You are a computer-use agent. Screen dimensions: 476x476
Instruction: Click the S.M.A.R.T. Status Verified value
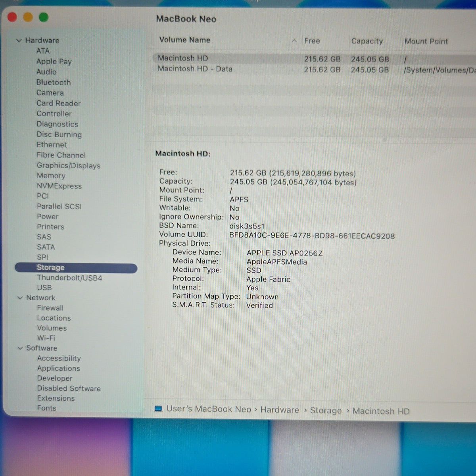[x=259, y=305]
